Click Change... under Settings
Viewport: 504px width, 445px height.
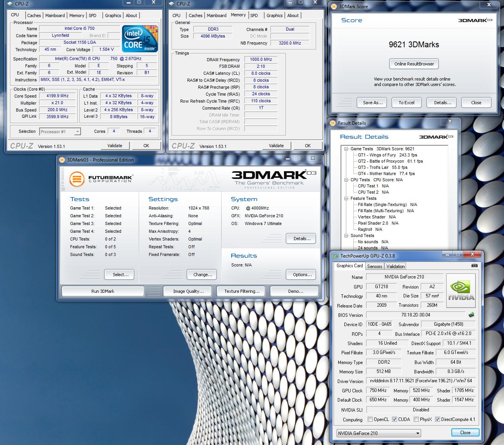point(203,275)
